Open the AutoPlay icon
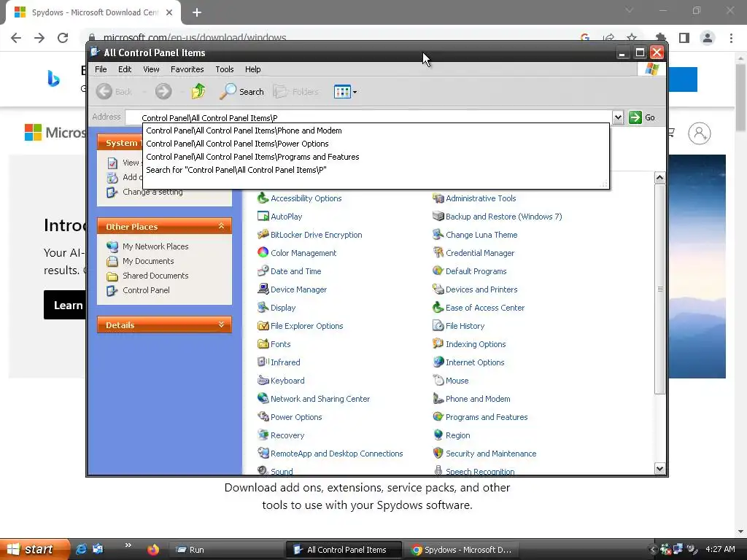Viewport: 747px width, 560px height. tap(263, 216)
